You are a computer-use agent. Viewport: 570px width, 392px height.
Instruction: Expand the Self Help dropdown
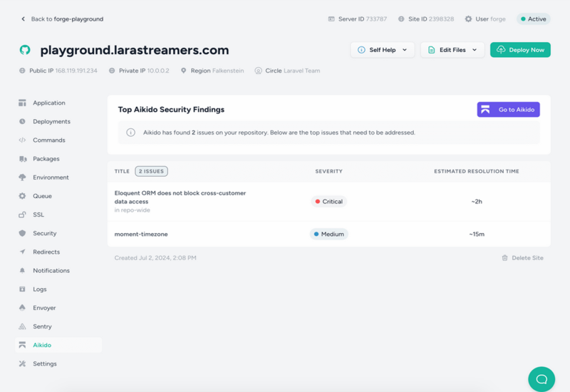(383, 50)
